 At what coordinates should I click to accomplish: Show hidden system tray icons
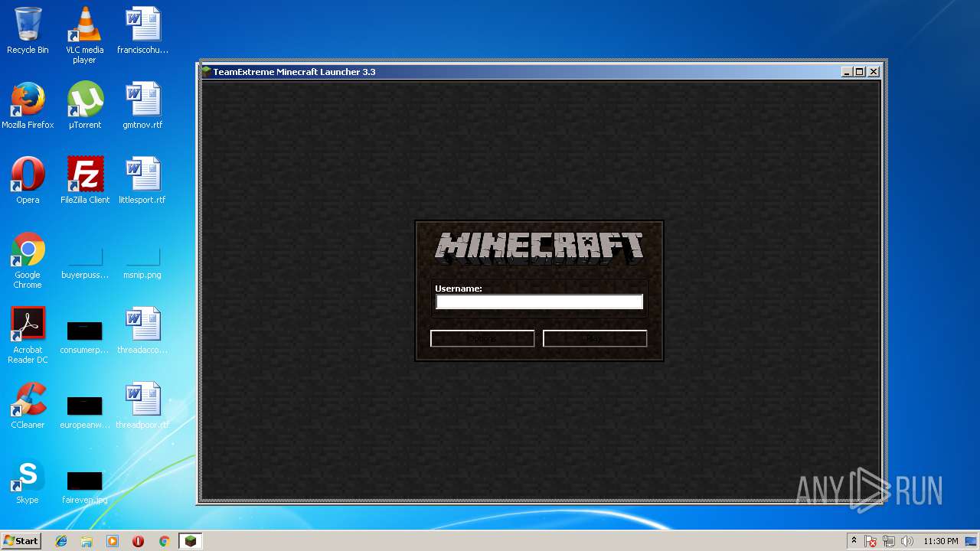pyautogui.click(x=854, y=541)
